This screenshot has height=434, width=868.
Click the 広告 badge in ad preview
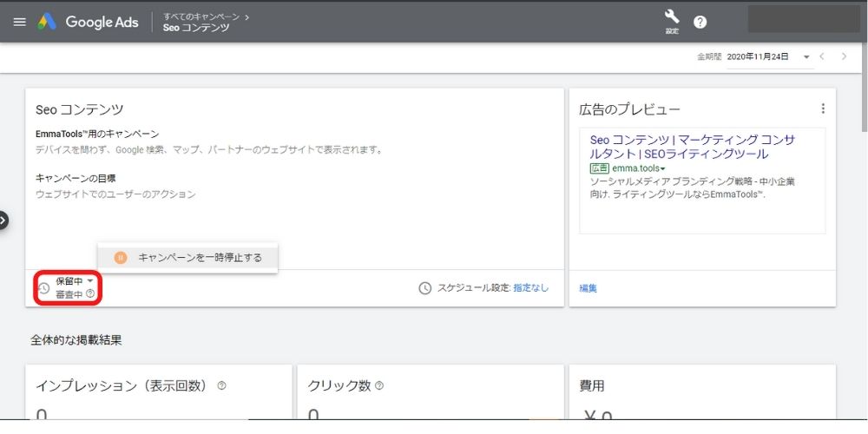(x=600, y=168)
